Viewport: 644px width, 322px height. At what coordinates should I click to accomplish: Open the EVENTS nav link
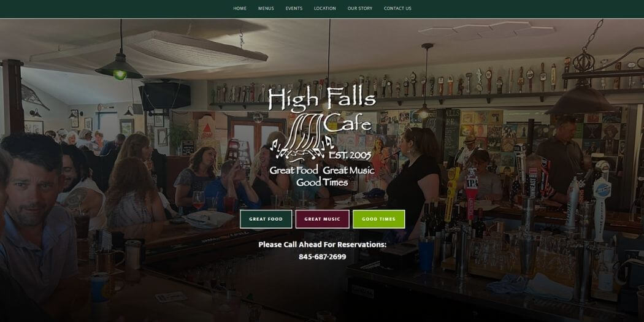coord(294,9)
